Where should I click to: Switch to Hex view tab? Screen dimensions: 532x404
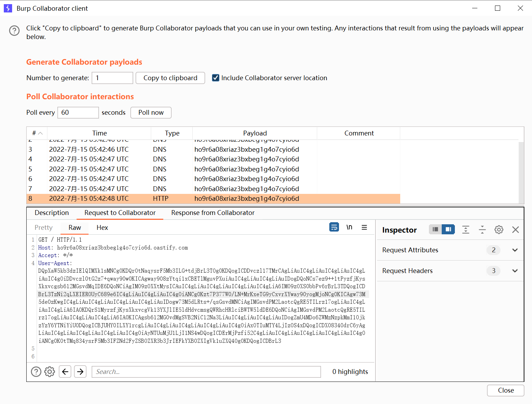click(102, 227)
